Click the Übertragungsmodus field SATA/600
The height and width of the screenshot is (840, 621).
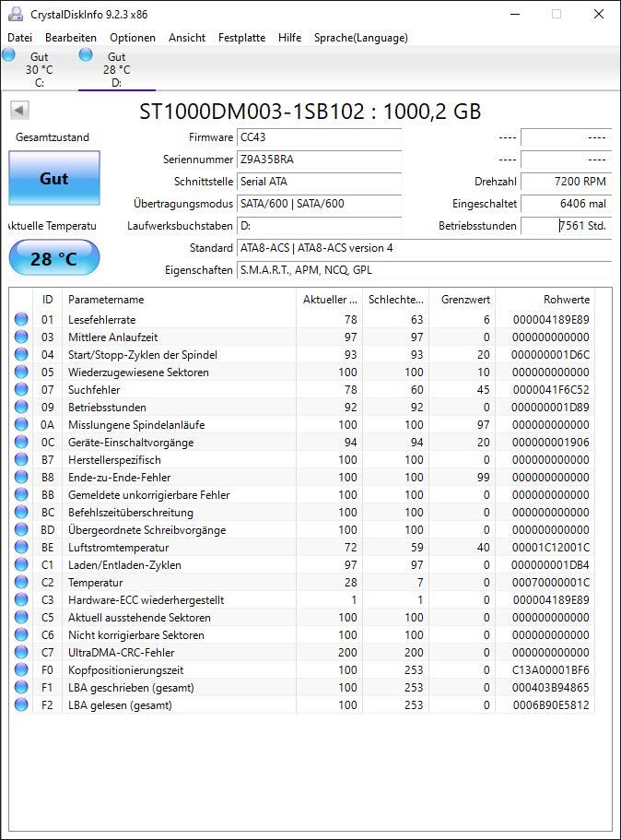(319, 204)
